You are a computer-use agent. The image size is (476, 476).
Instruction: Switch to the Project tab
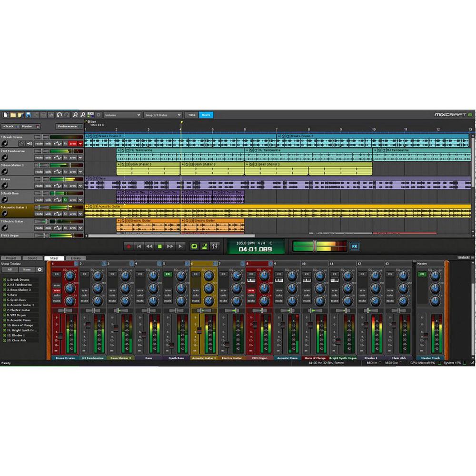10,258
